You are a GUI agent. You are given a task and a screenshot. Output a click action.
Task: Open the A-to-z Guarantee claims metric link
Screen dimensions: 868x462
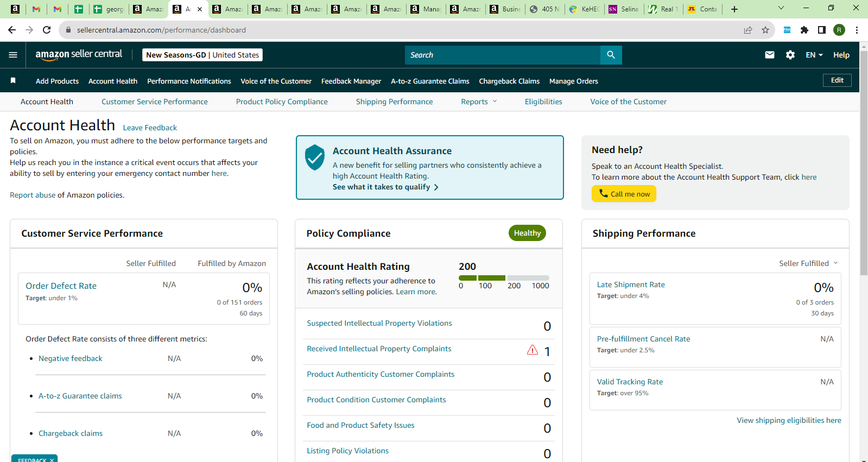80,396
